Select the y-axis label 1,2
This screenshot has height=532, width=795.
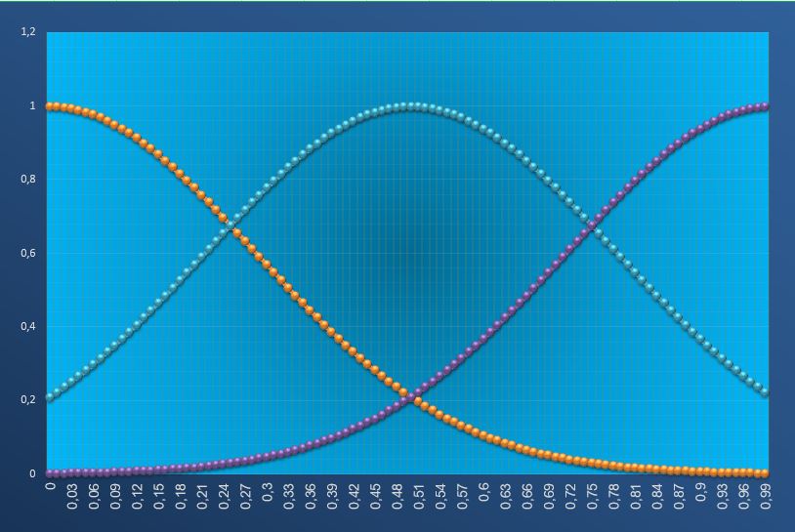(27, 32)
